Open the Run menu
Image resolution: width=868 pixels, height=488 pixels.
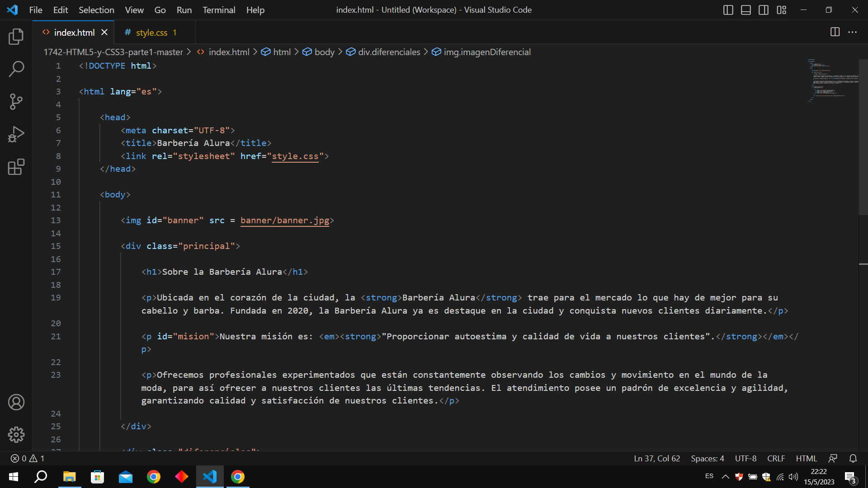[184, 10]
